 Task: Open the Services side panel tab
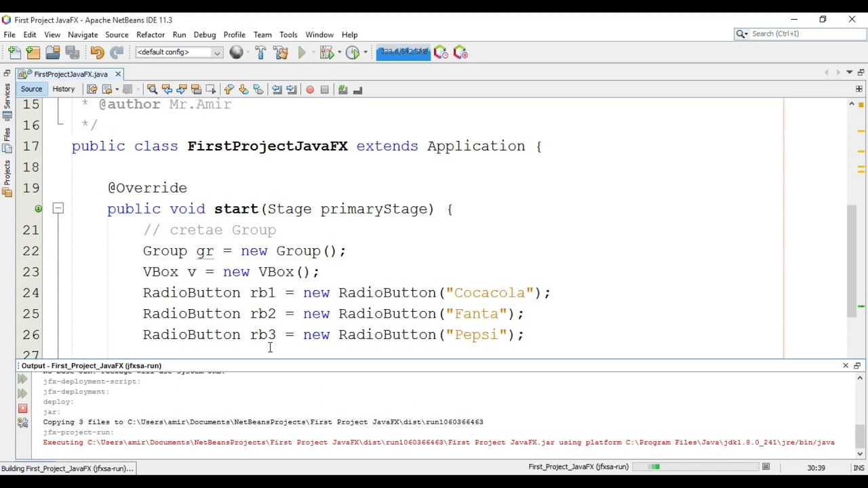click(x=7, y=102)
